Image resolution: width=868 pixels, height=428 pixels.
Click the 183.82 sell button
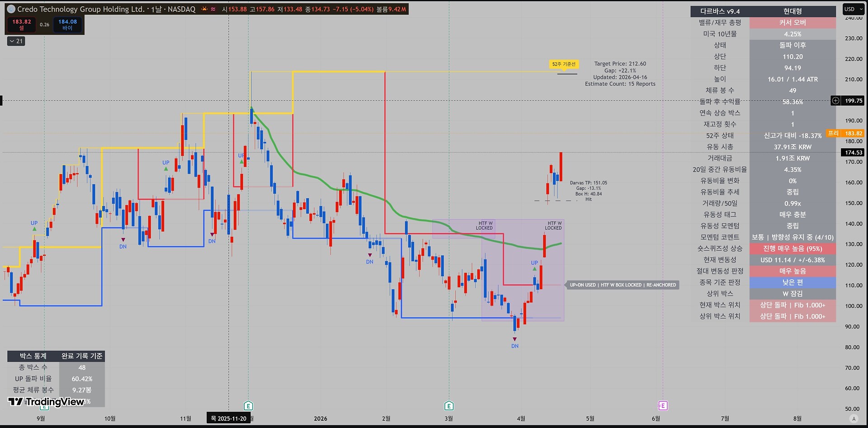[22, 25]
